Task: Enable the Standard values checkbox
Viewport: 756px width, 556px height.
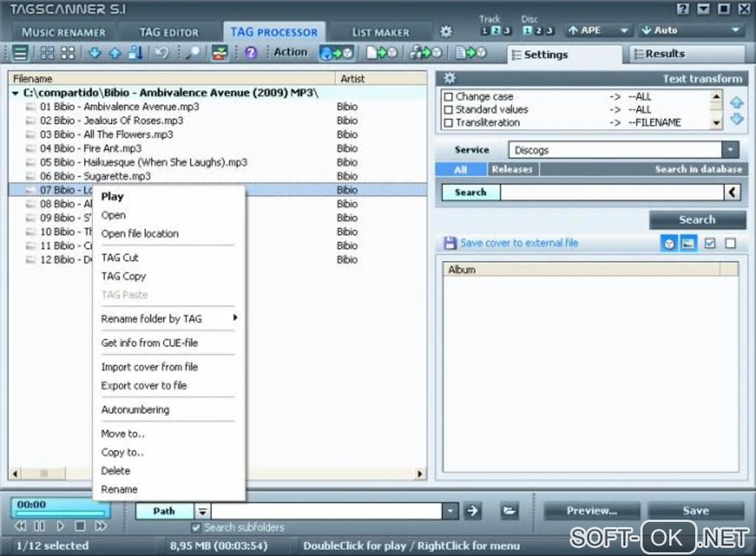Action: coord(448,110)
